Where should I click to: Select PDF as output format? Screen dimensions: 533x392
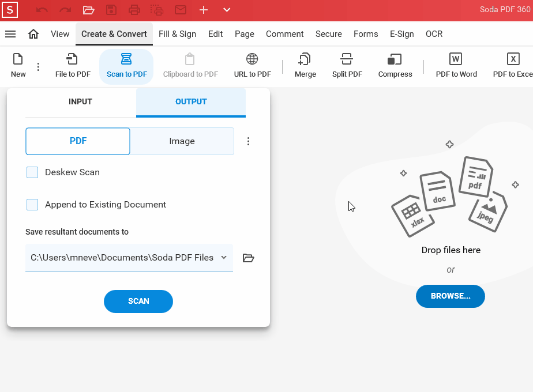[x=78, y=141]
